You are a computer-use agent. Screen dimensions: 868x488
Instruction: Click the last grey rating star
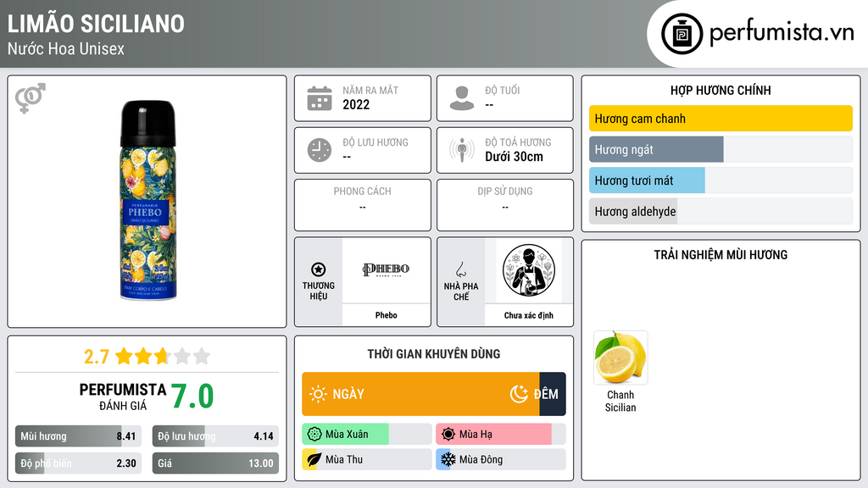[202, 356]
